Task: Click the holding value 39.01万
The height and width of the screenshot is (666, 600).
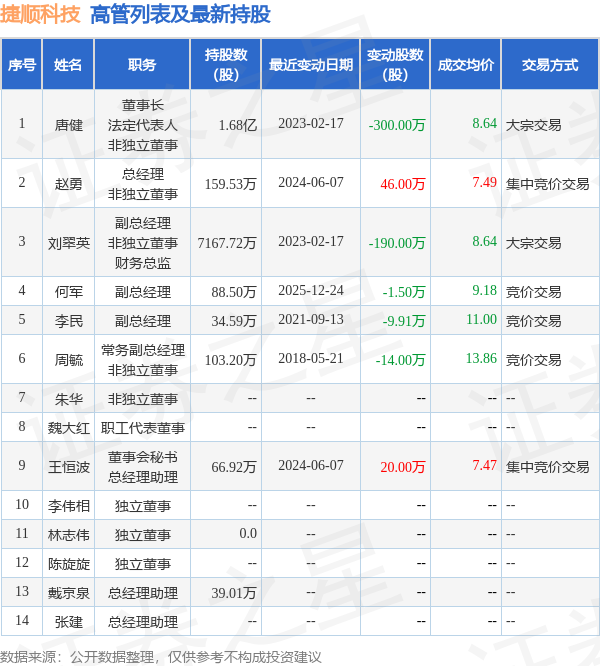Action: [234, 593]
